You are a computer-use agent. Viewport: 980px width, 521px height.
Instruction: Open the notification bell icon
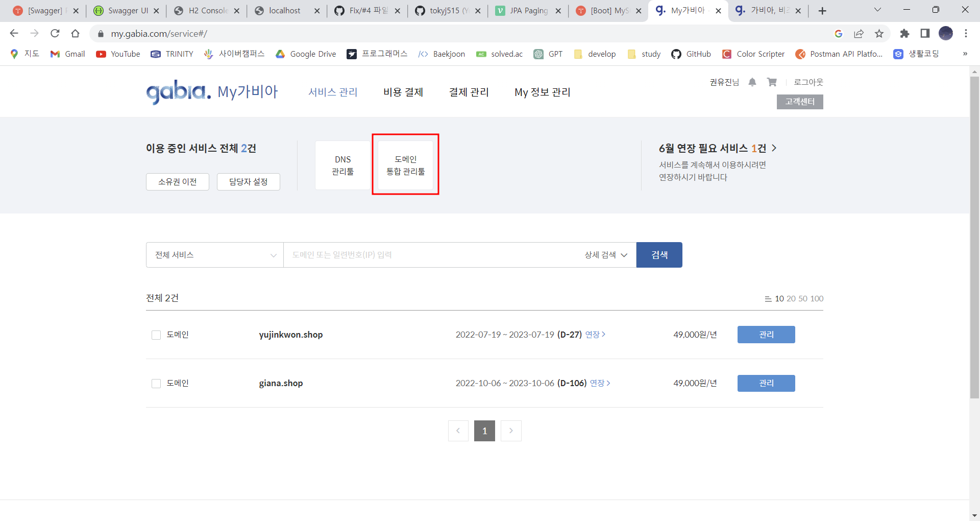pos(752,82)
